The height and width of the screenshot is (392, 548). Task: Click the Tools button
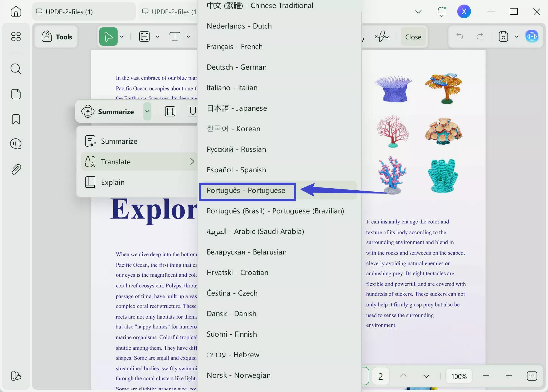tap(57, 37)
